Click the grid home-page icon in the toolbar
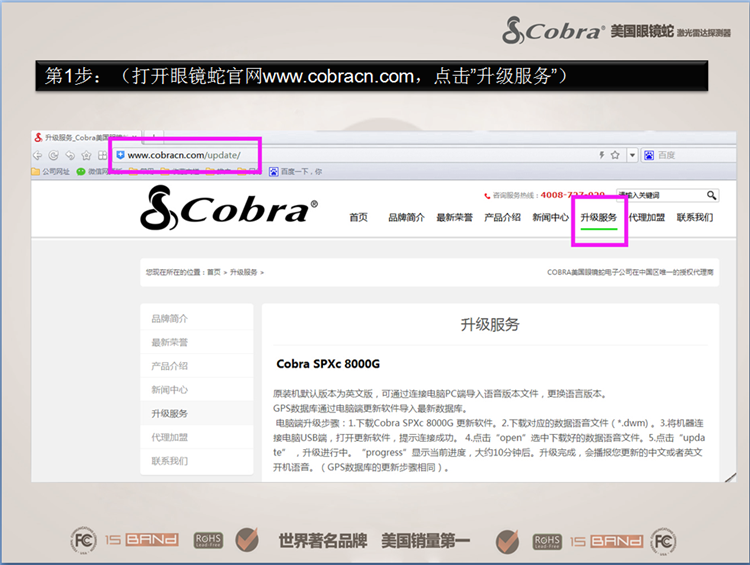The image size is (750, 565). (x=102, y=155)
